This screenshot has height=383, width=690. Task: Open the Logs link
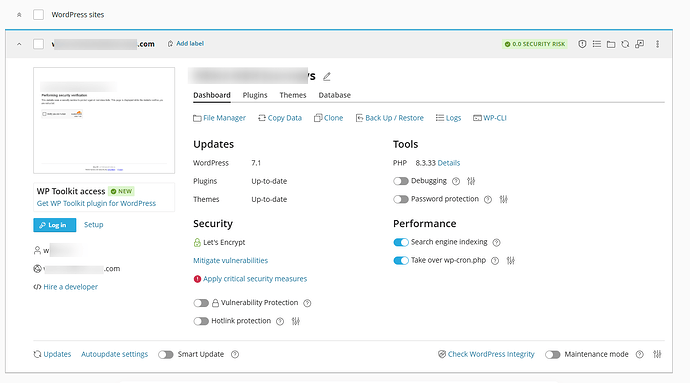coord(448,118)
